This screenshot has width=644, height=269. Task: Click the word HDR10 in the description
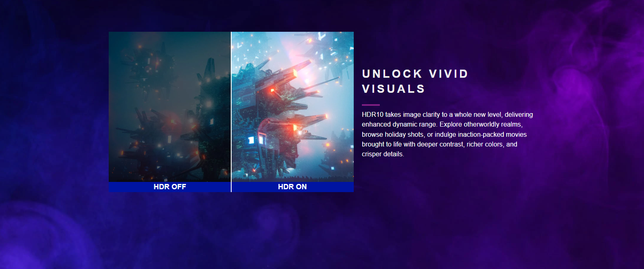(372, 115)
